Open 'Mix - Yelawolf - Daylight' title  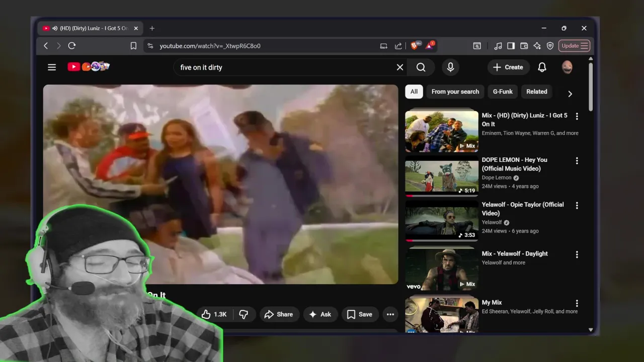[x=515, y=254]
